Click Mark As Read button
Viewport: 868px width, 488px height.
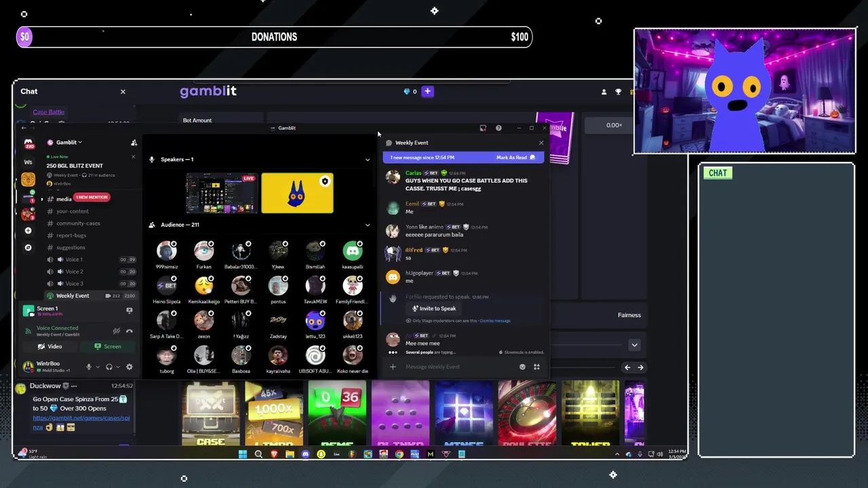click(x=515, y=157)
